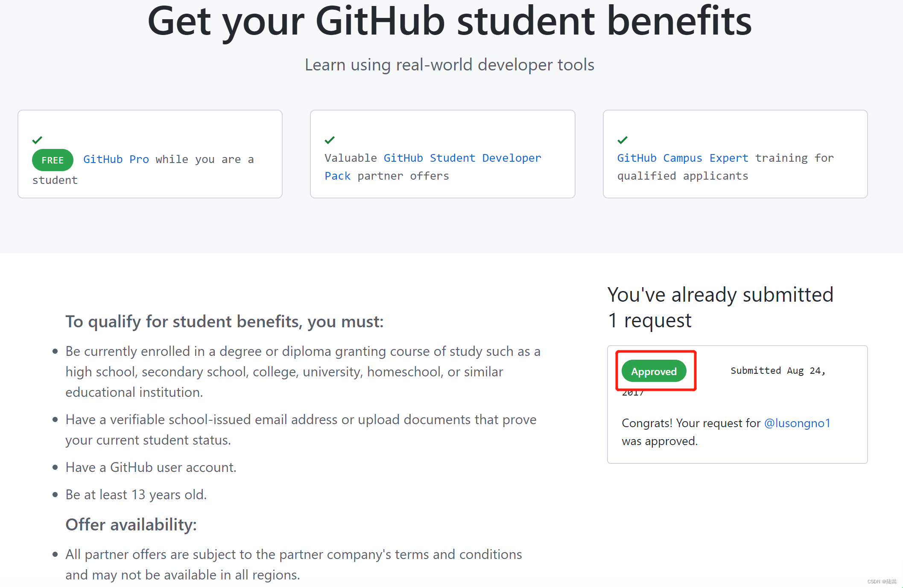The height and width of the screenshot is (588, 903).
Task: Click the @lusongno1 username link
Action: (x=797, y=423)
